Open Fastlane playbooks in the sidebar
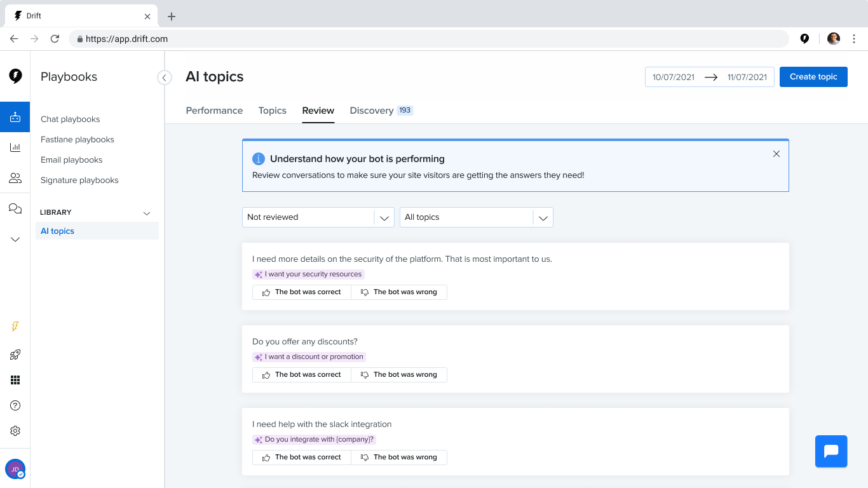 (78, 140)
